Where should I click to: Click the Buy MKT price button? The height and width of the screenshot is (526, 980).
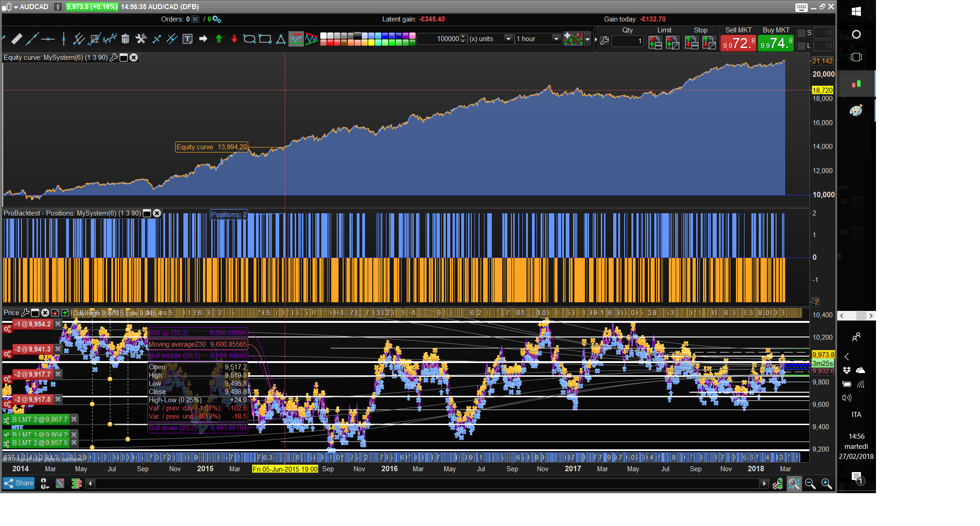[x=776, y=43]
